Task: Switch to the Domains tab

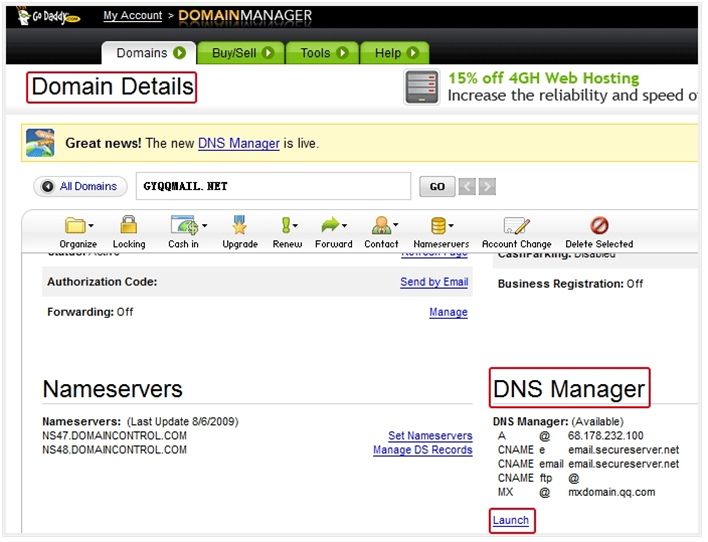Action: [x=149, y=53]
